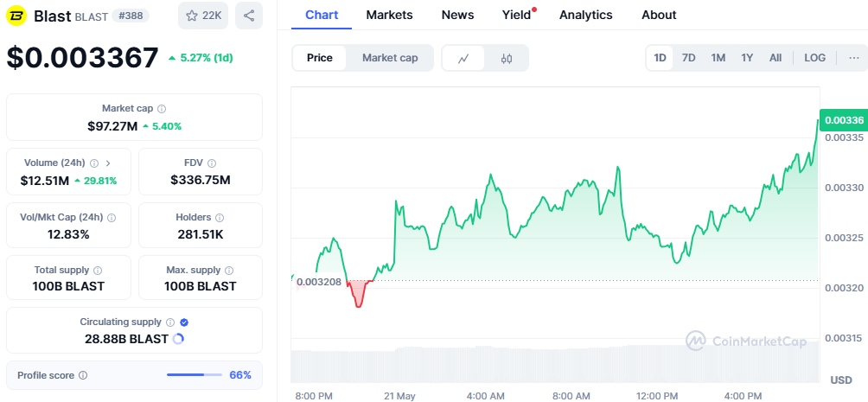Viewport: 868px width, 402px height.
Task: Click Holders info icon
Action: tap(220, 218)
